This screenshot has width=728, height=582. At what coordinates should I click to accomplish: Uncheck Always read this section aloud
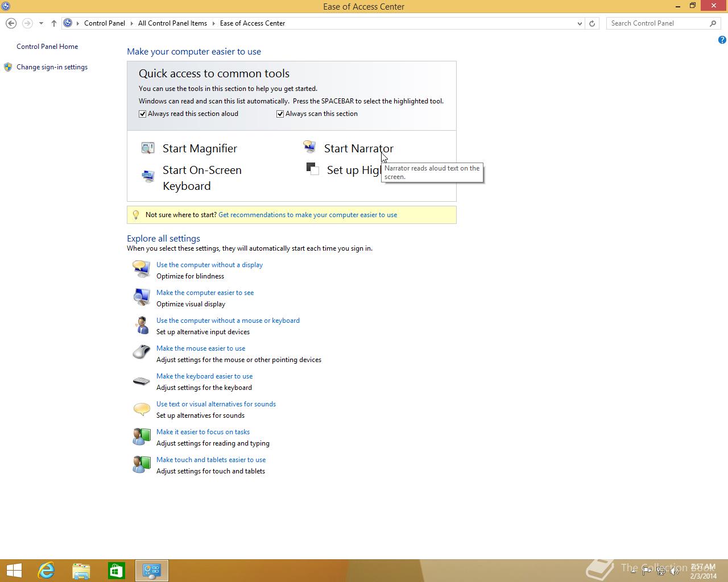[143, 114]
